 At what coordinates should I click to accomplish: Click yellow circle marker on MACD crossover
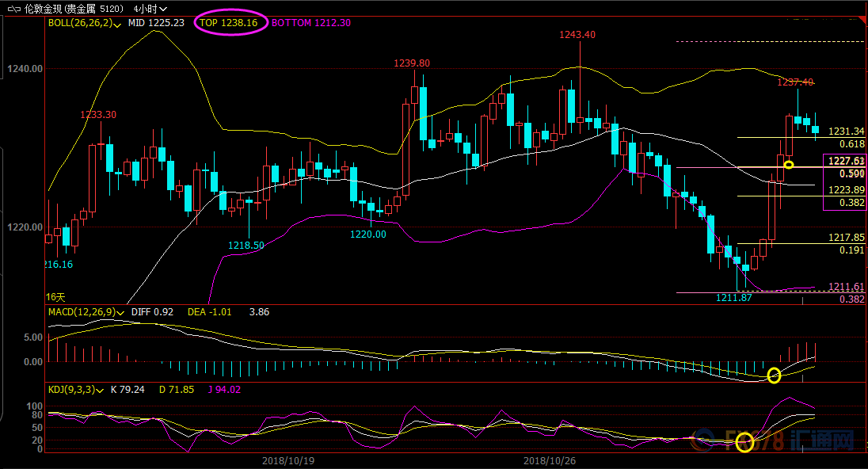tap(774, 376)
